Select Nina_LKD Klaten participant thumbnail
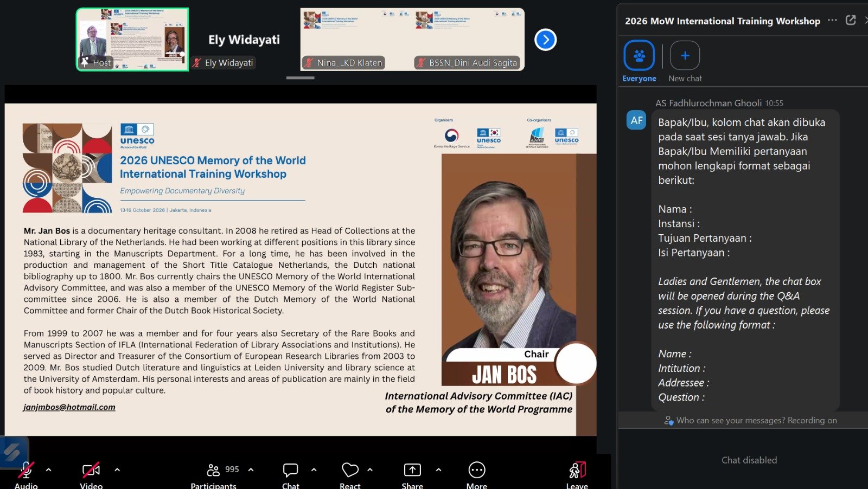The height and width of the screenshot is (489, 868). [x=356, y=40]
